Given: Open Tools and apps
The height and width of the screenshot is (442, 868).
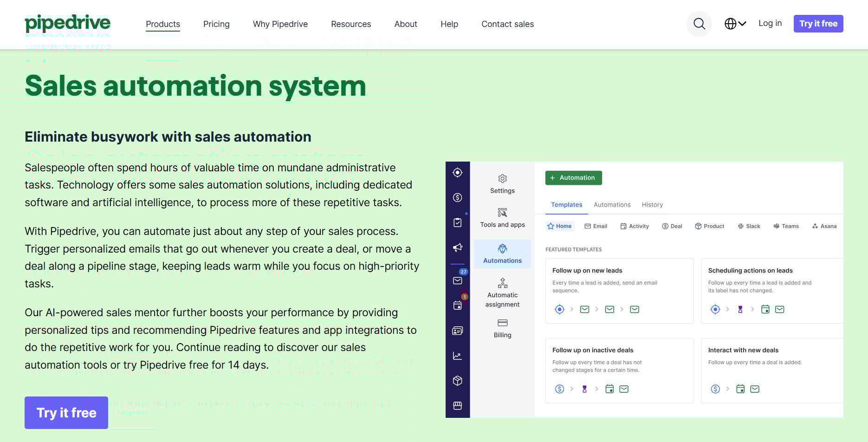Looking at the screenshot, I should (502, 218).
